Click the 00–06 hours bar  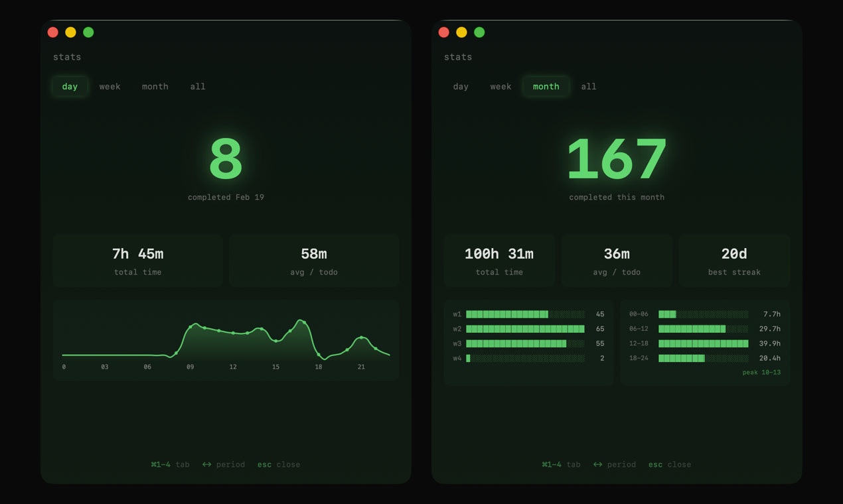[703, 314]
